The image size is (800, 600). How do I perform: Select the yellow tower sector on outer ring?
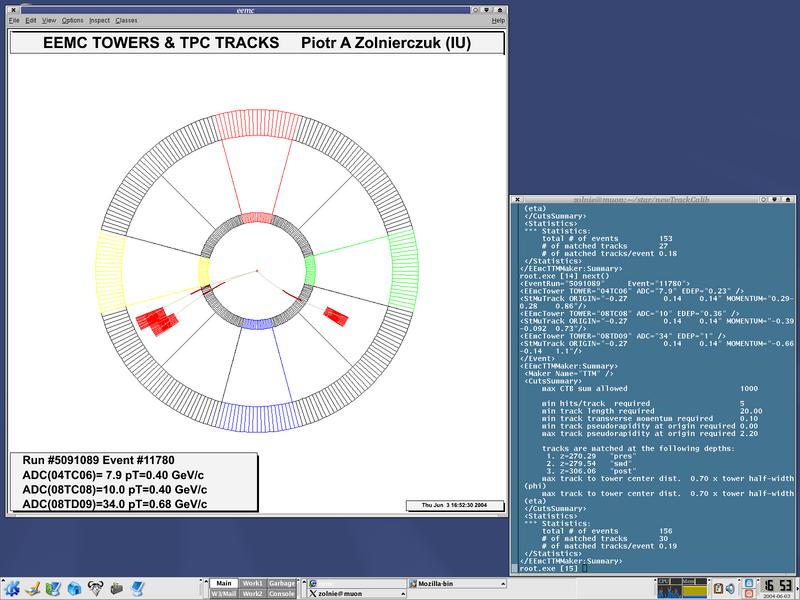[110, 272]
